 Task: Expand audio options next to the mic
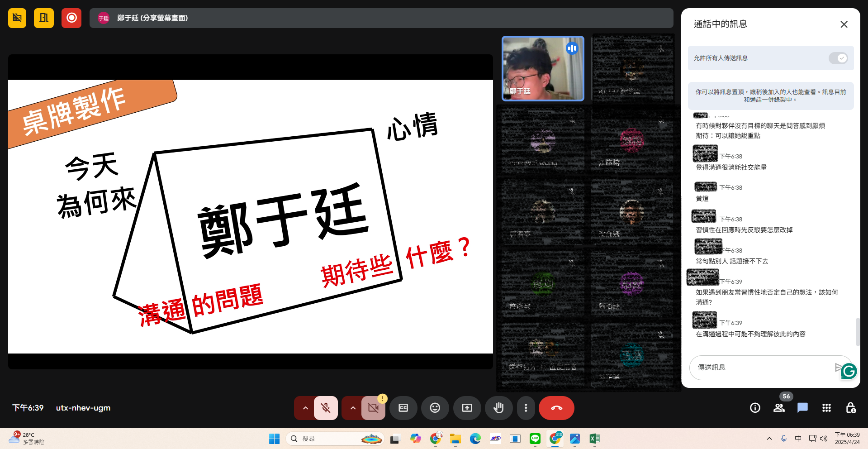(x=305, y=408)
